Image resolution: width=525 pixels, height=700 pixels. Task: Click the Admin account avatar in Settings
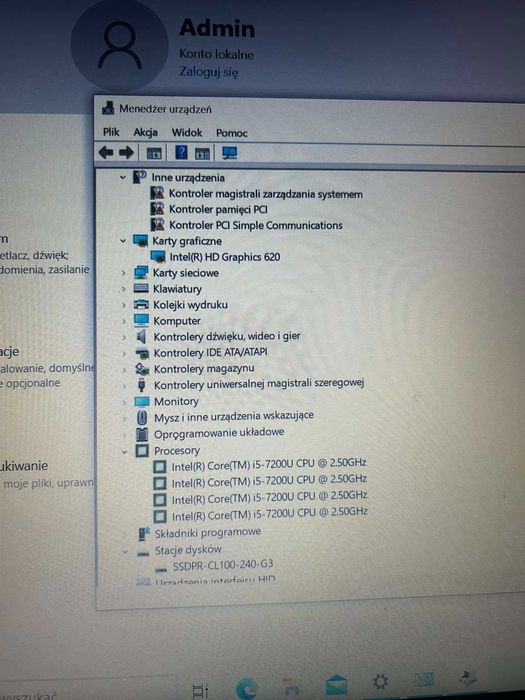click(x=120, y=45)
